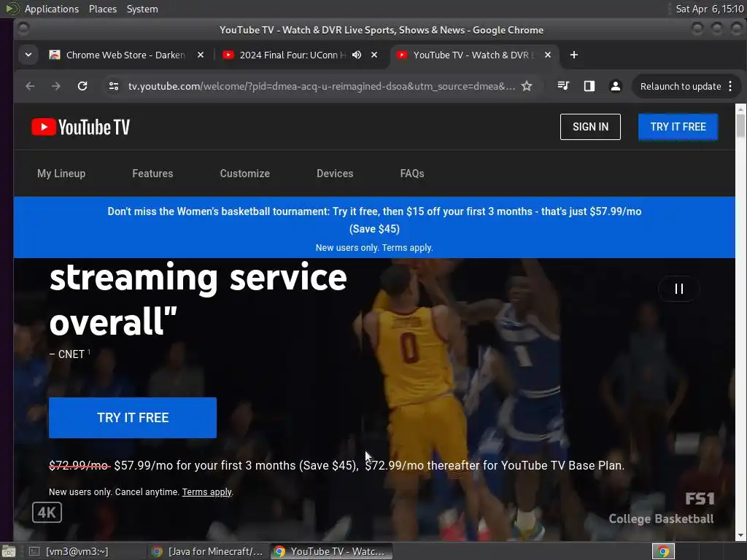The image size is (747, 560).
Task: Bookmark this page with the star icon
Action: [527, 86]
